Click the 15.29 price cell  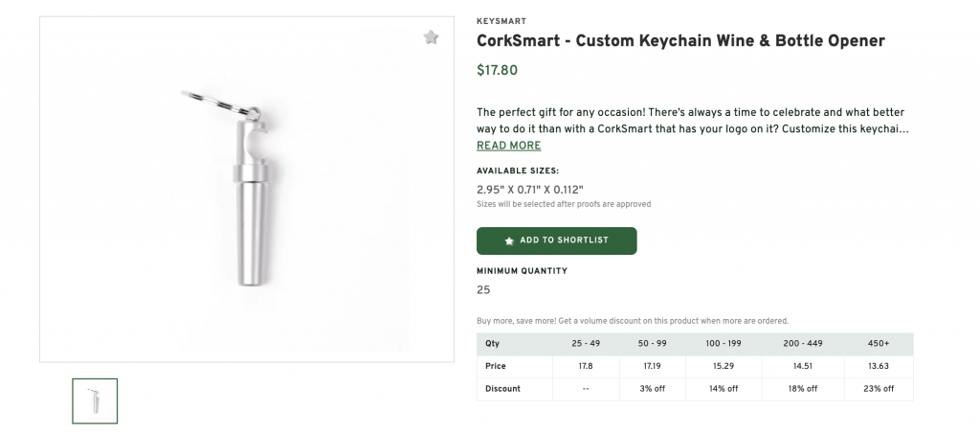click(x=725, y=366)
